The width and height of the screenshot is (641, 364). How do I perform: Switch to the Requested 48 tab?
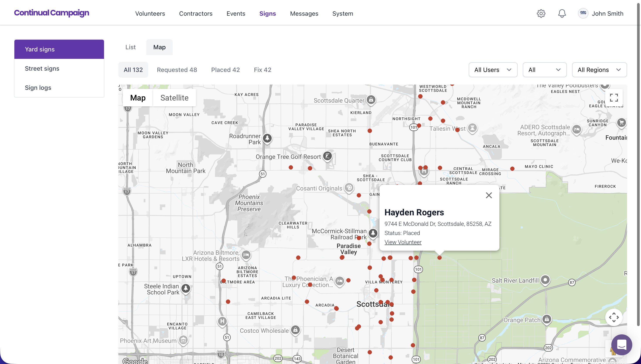tap(177, 70)
